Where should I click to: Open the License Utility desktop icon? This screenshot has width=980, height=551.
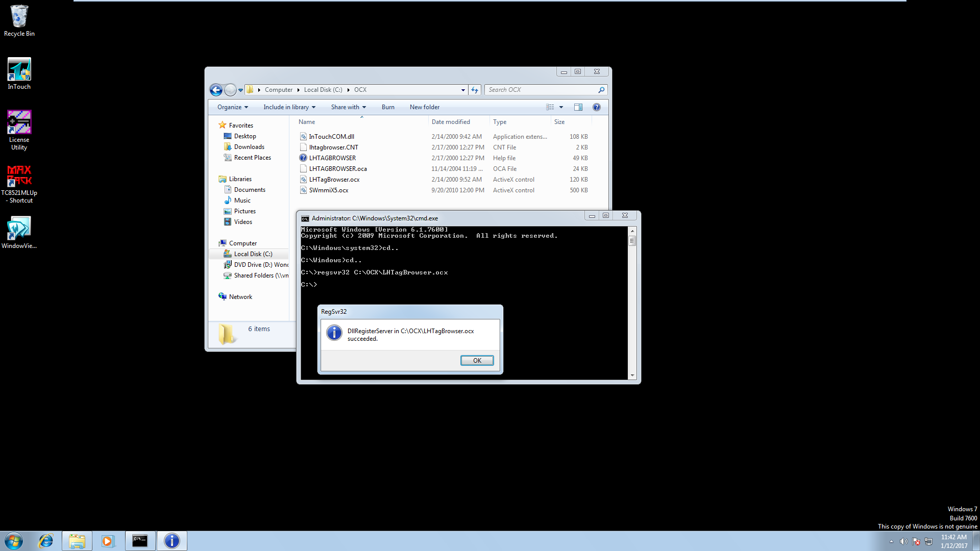coord(19,130)
